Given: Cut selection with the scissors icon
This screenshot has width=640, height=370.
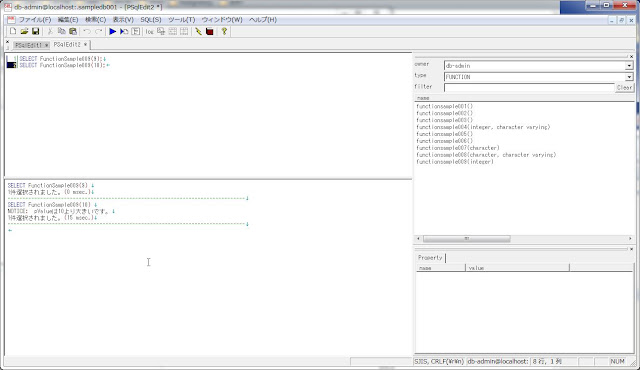Looking at the screenshot, I should tap(50, 31).
